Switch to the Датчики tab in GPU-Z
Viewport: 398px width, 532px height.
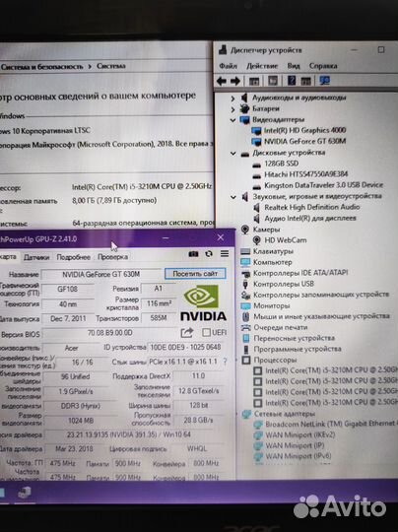36,257
